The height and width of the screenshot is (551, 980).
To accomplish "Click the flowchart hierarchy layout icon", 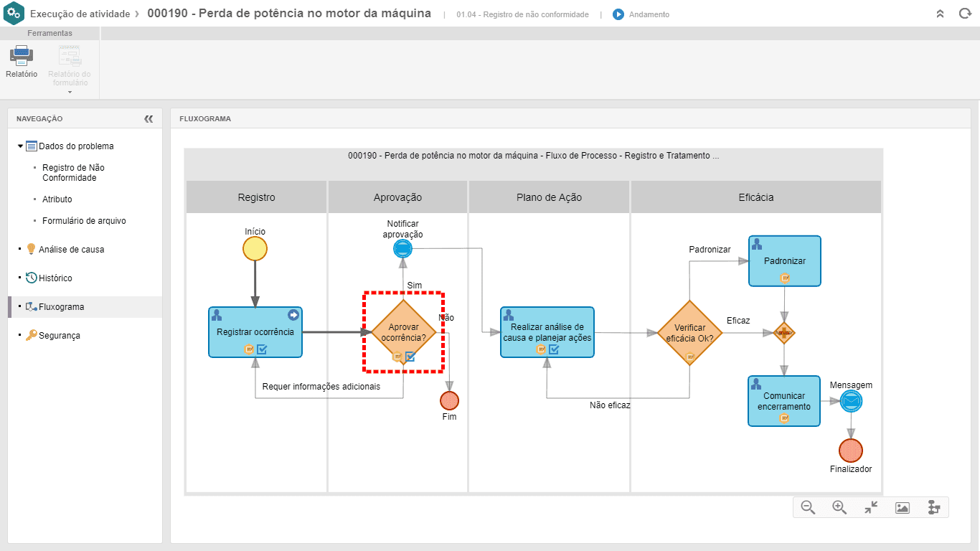I will pyautogui.click(x=934, y=507).
